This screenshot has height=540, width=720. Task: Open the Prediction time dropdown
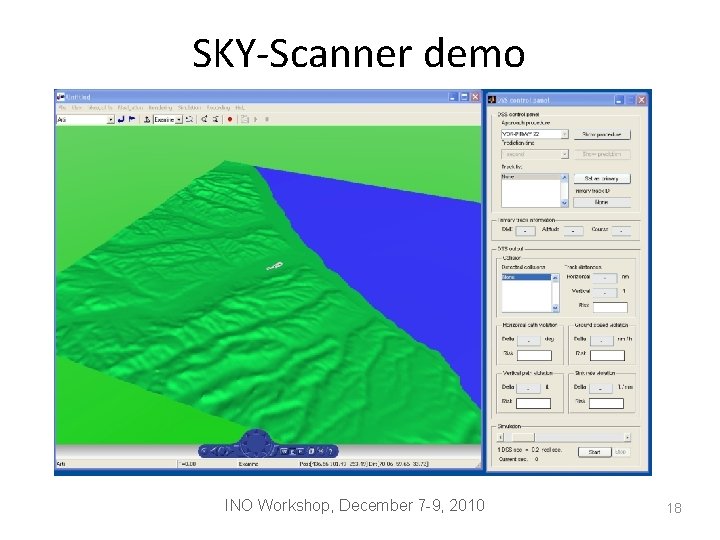click(534, 154)
